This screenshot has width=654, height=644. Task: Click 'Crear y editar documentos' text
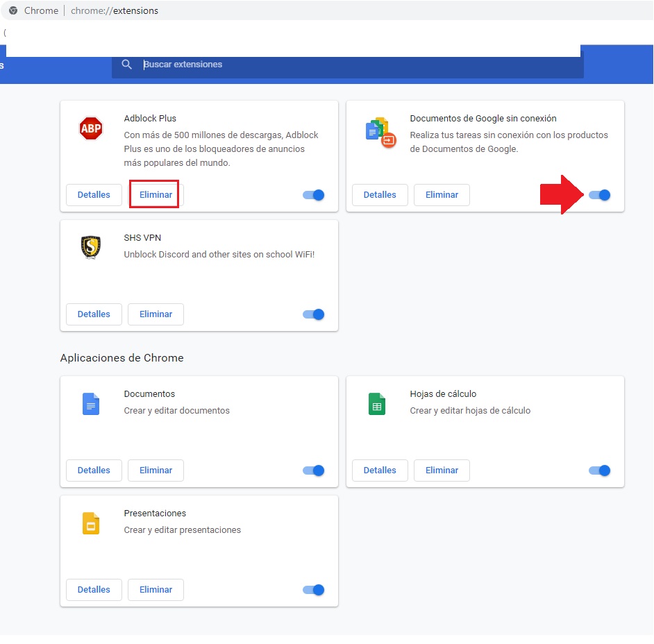click(x=176, y=411)
